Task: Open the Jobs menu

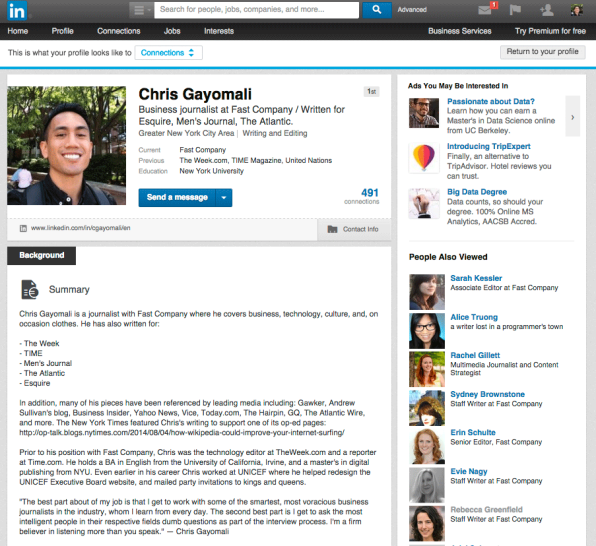Action: point(172,31)
